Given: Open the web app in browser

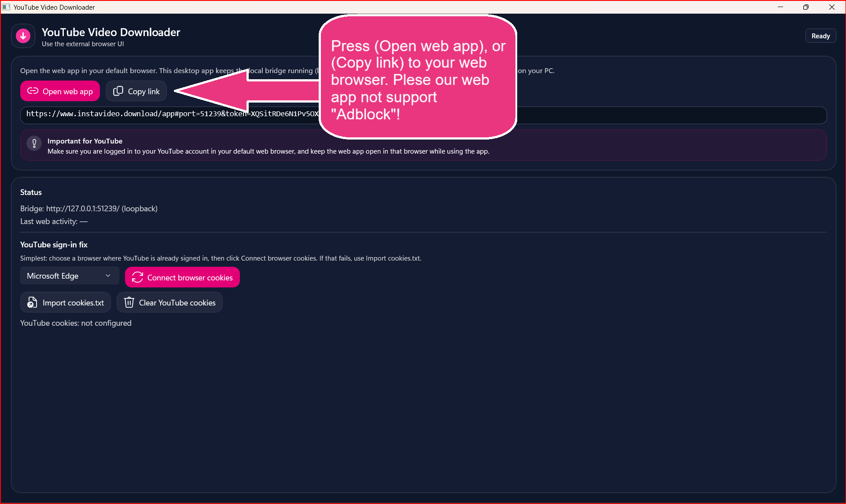Looking at the screenshot, I should click(60, 91).
